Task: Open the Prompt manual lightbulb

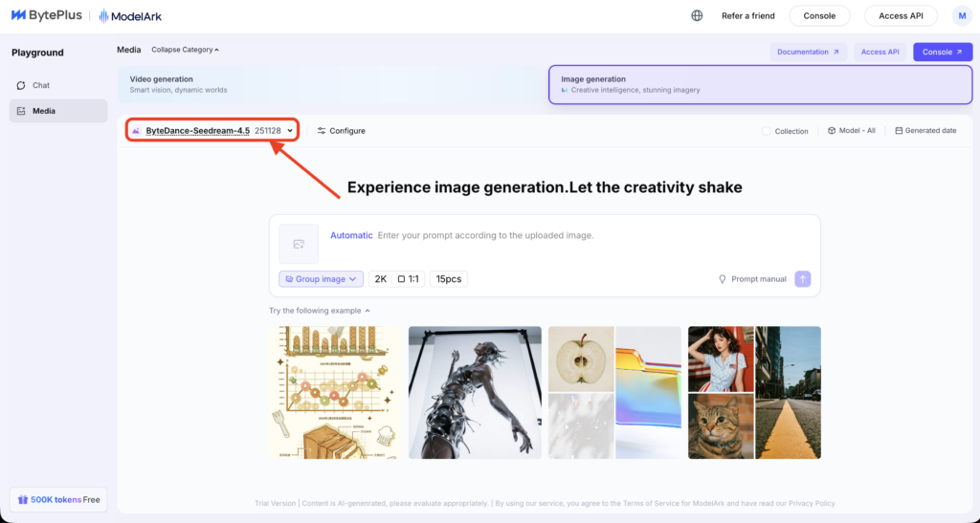Action: pyautogui.click(x=723, y=279)
